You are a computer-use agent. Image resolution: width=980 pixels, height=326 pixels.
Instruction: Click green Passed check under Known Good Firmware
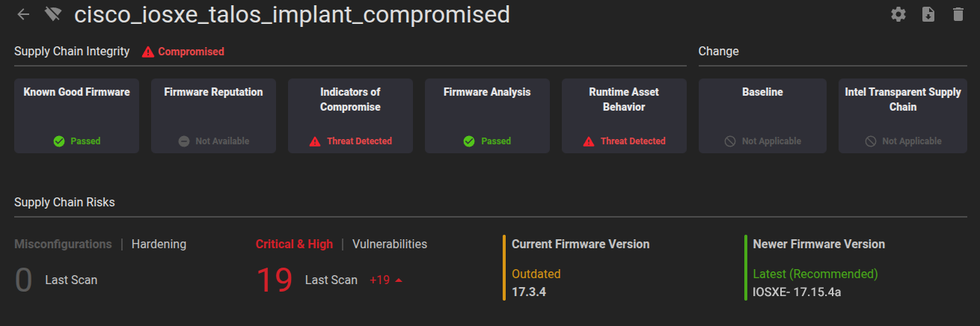pos(59,141)
